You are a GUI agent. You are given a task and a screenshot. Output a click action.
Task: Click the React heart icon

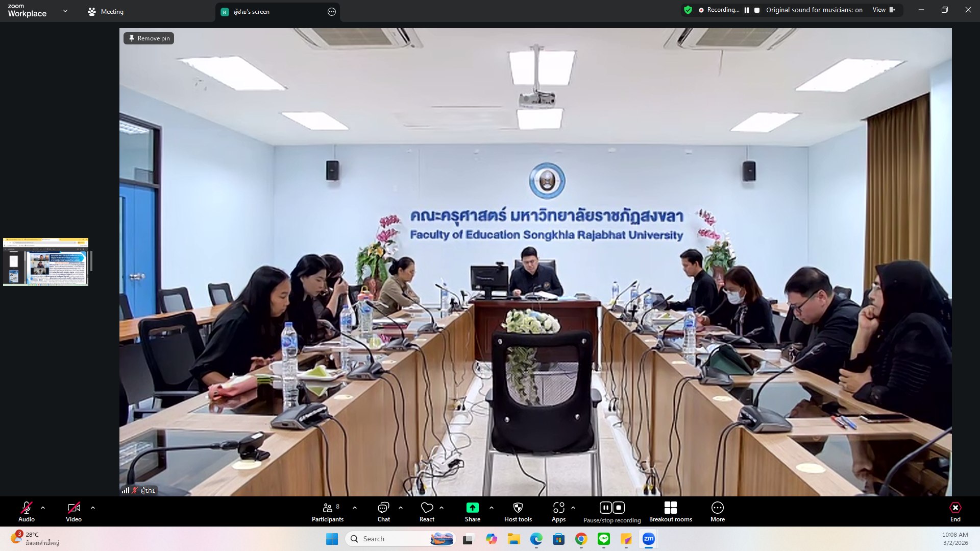(x=427, y=512)
